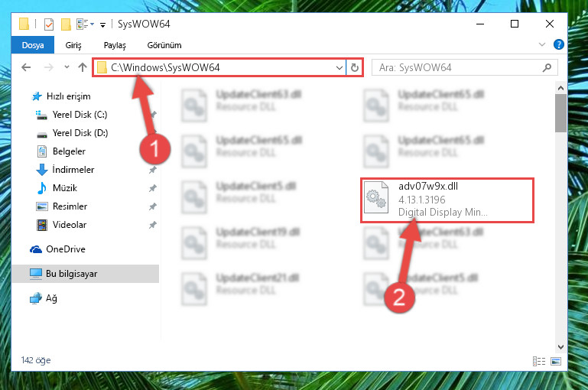Open the Customize Quick Access Toolbar dropdown
588x390 pixels.
[x=102, y=25]
